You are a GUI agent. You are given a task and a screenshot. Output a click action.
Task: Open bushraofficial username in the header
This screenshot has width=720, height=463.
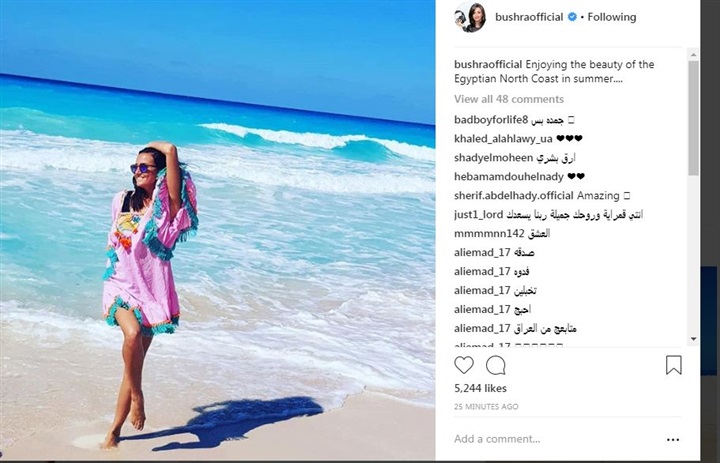click(529, 17)
